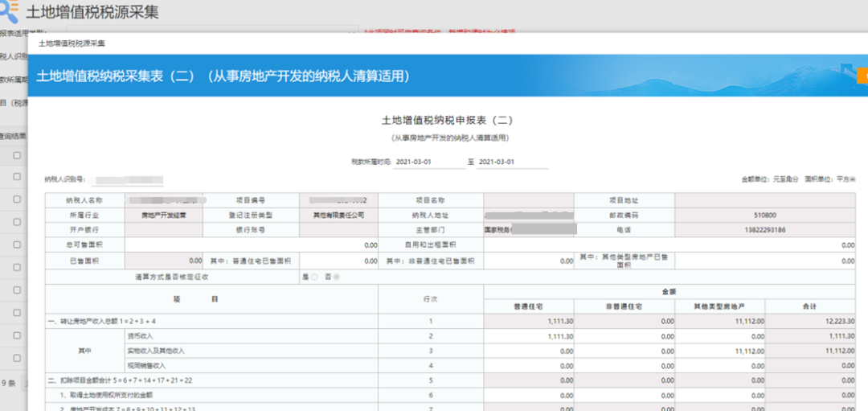Click the 视同销售收入 row label
The image size is (868, 411).
coord(147,366)
